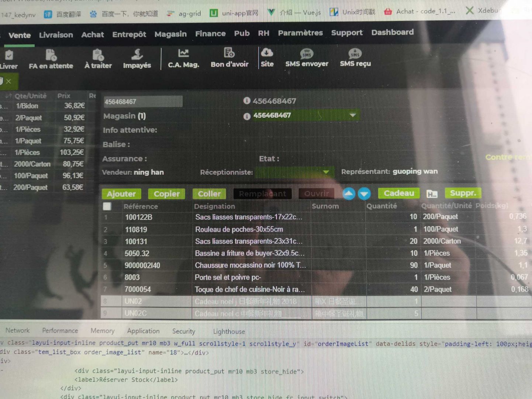Image resolution: width=532 pixels, height=399 pixels.
Task: Click the Site cloud download icon
Action: 267,53
